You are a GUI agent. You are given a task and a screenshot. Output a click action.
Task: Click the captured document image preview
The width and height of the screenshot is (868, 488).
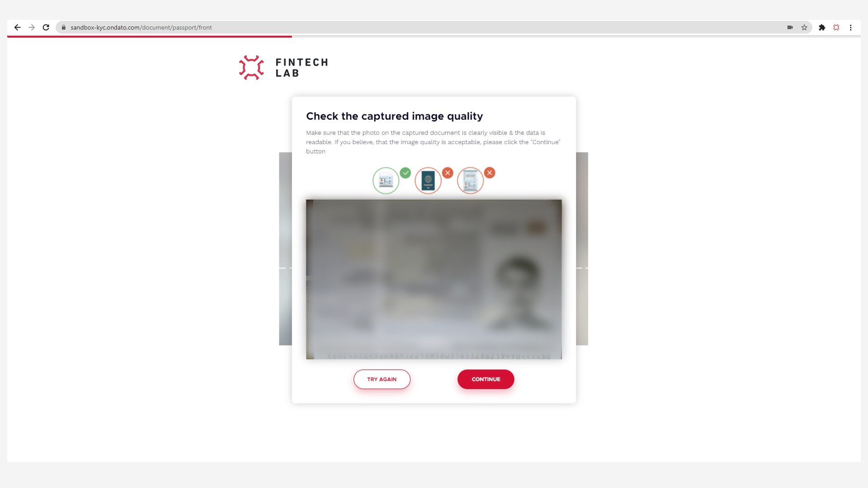(434, 279)
